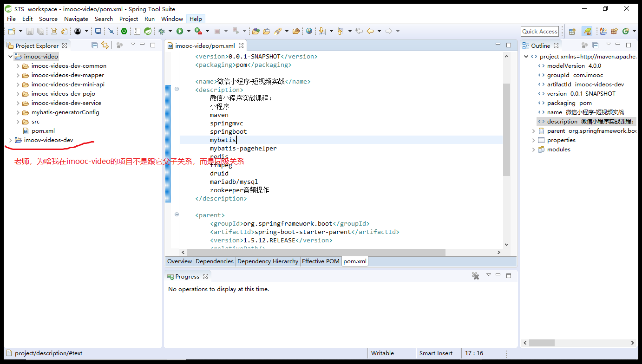Collapse the description element fold marker
Image resolution: width=642 pixels, height=364 pixels.
click(x=177, y=89)
